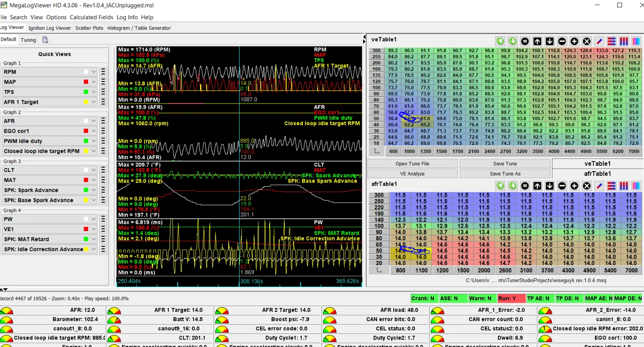This screenshot has width=644, height=347.
Task: Select the veTable1 table button
Action: point(598,163)
